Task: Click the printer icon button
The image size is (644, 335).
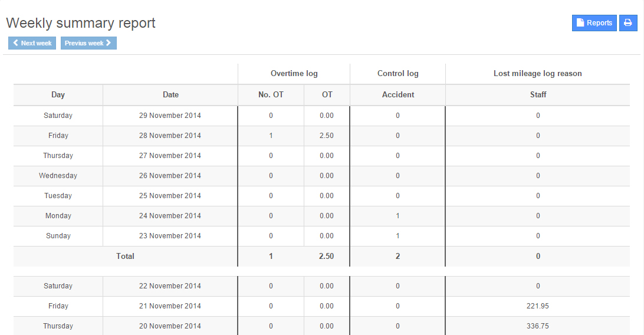Action: pos(628,23)
